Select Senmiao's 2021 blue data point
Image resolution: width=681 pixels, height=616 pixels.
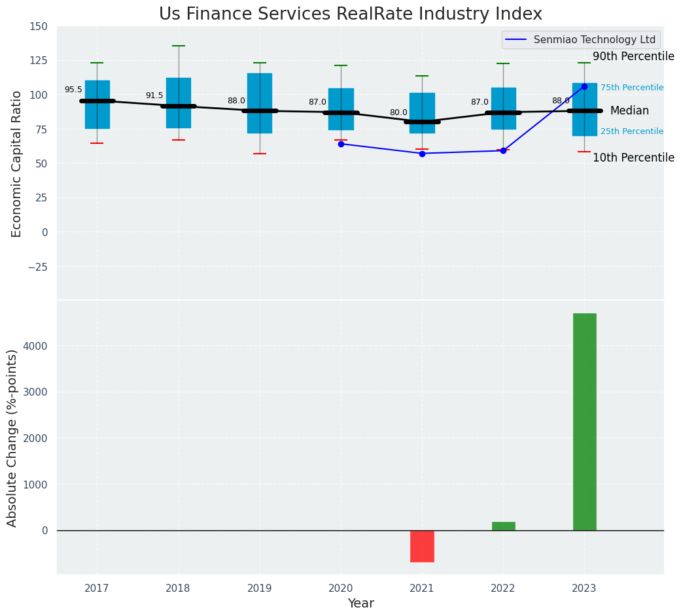click(x=422, y=154)
